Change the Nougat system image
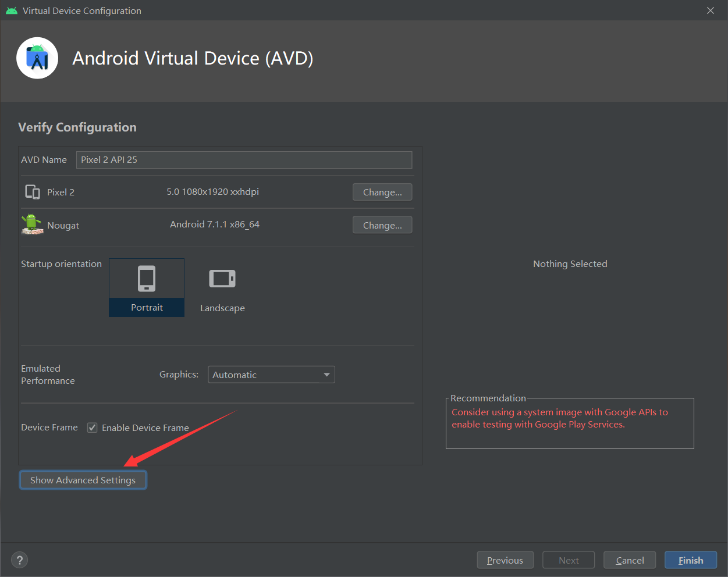 [x=382, y=225]
